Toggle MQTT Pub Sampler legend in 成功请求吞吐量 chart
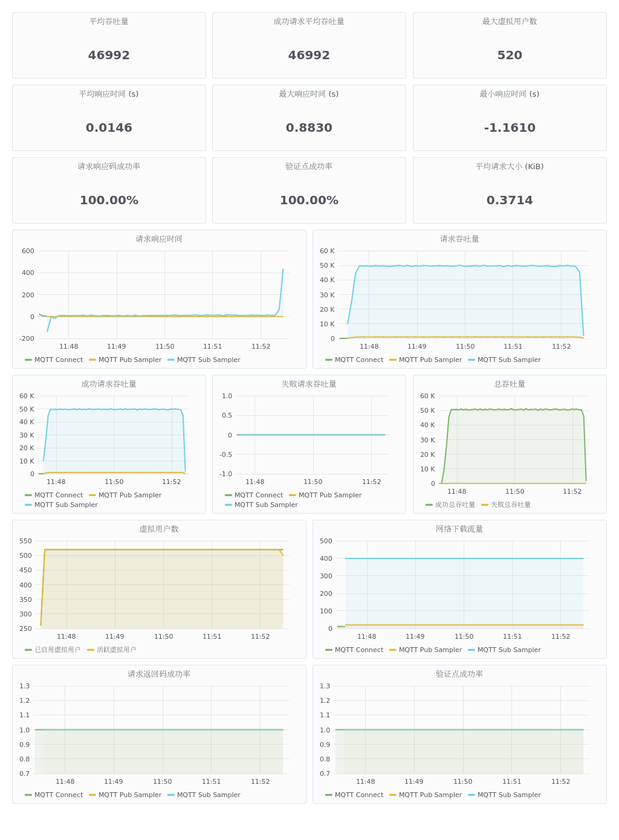Screen dimensions: 619x840 [129, 495]
